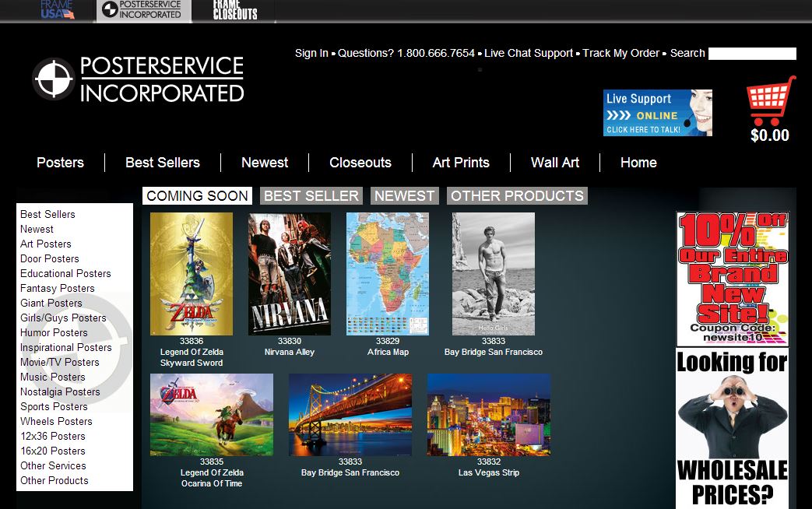
Task: Open Giant Posters category
Action: (51, 303)
